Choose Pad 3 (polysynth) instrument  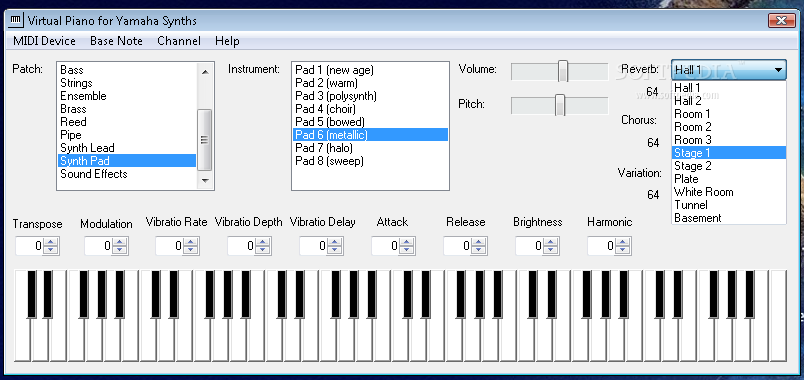tap(370, 96)
